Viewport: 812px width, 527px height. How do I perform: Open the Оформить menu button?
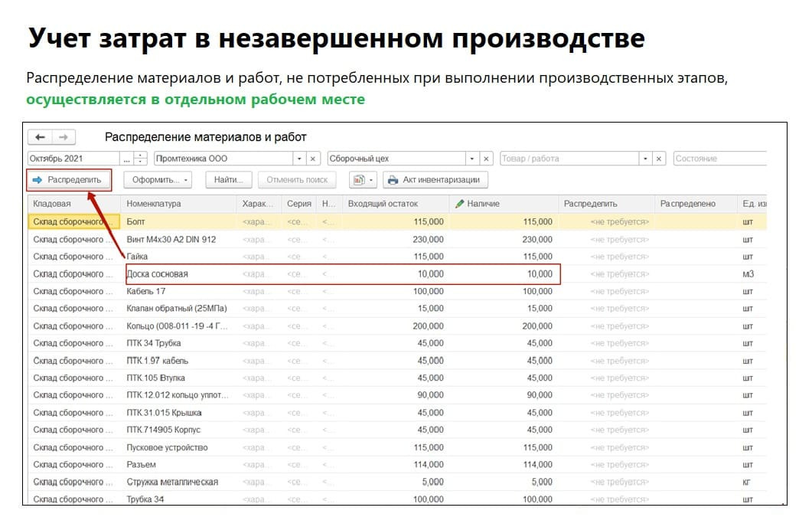pos(157,180)
